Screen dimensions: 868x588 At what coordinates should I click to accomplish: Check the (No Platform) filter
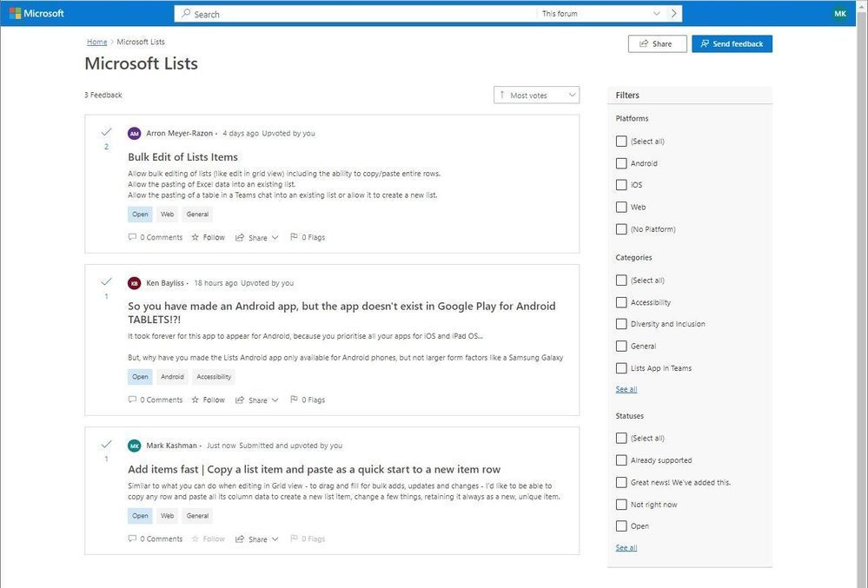click(621, 229)
